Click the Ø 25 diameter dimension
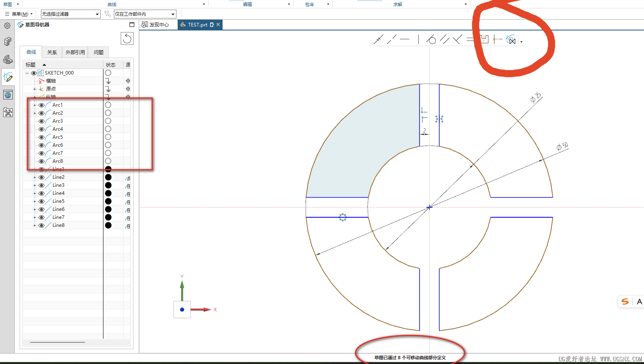This screenshot has width=644, height=364. [536, 97]
